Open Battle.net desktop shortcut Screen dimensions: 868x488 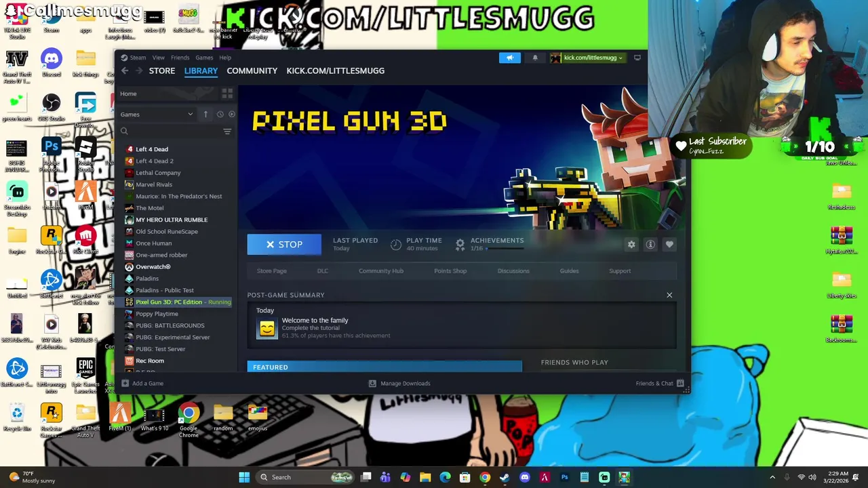51,285
